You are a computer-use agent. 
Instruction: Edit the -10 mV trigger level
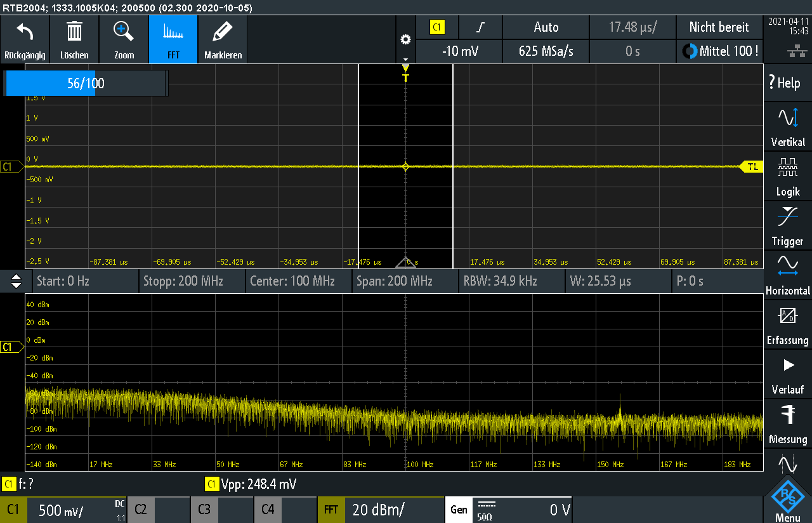459,51
